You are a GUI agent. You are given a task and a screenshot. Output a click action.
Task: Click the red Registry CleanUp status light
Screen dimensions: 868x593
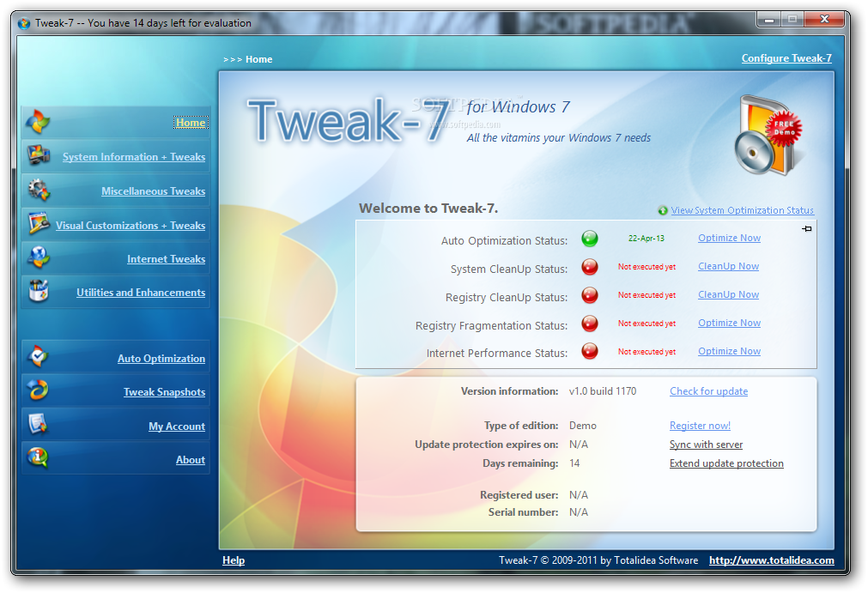tap(590, 295)
